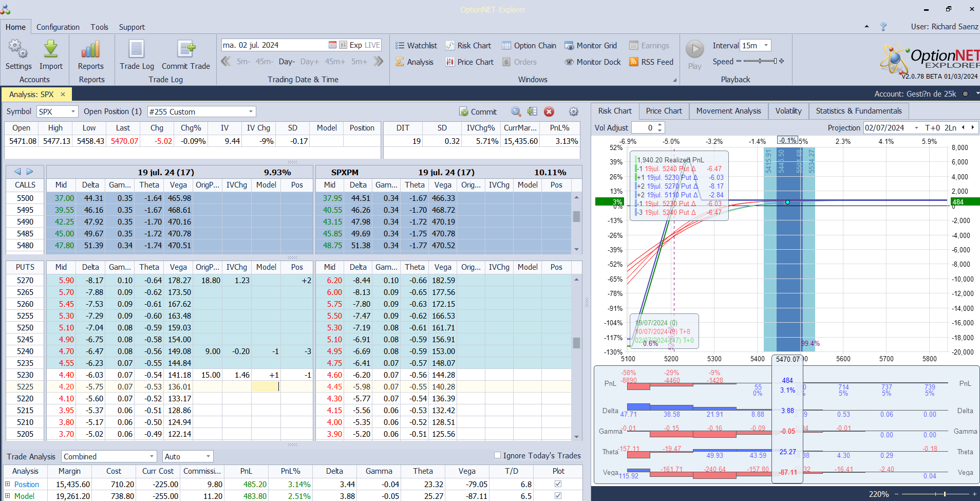Open the Monitor Grid window
The height and width of the screenshot is (501, 980).
pos(591,46)
